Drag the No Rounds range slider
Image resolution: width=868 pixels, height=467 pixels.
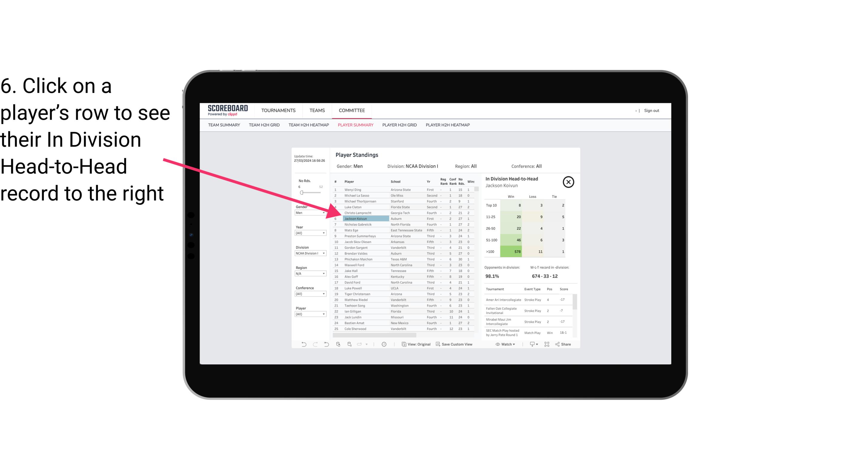click(302, 192)
